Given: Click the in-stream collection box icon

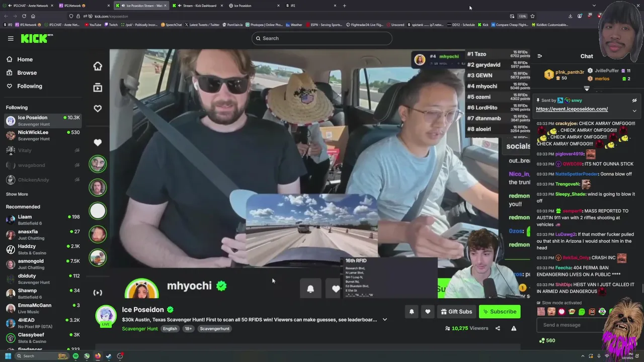Looking at the screenshot, I should coord(98,87).
